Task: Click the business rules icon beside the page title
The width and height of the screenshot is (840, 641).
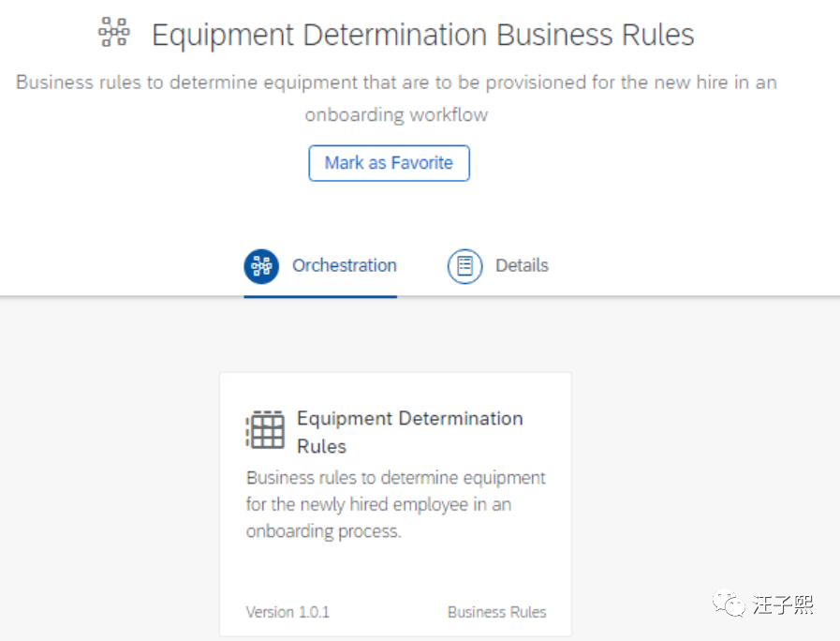Action: (113, 33)
